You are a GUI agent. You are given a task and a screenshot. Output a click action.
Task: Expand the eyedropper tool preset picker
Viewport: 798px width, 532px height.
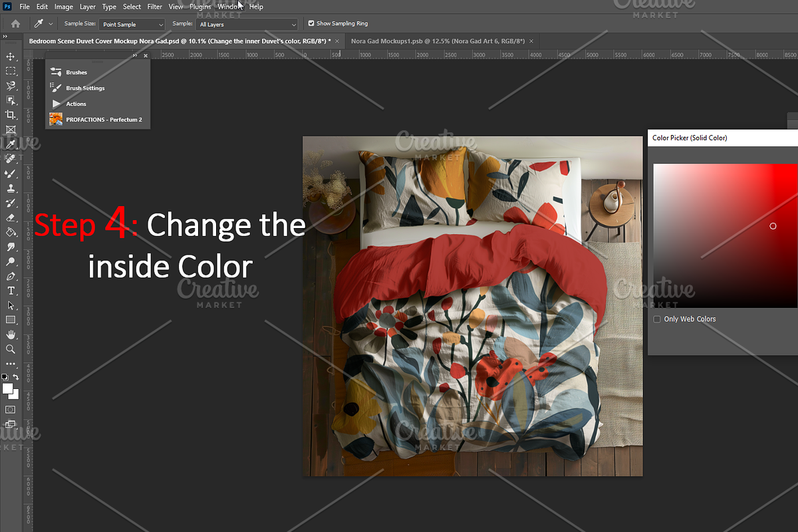coord(51,24)
